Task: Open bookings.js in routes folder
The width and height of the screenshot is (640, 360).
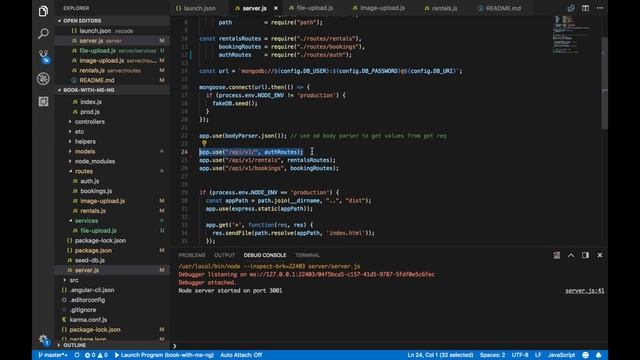Action: [96, 191]
